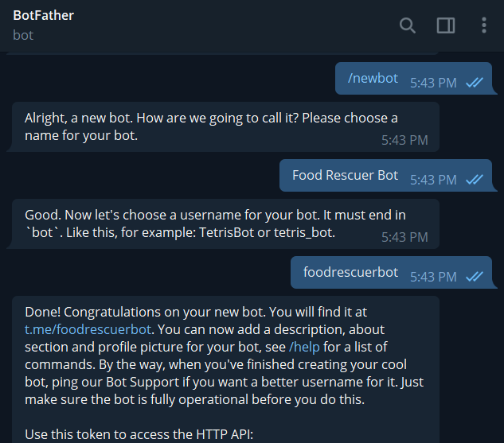Image resolution: width=504 pixels, height=443 pixels.
Task: Open search in BotFather chat
Action: (407, 25)
